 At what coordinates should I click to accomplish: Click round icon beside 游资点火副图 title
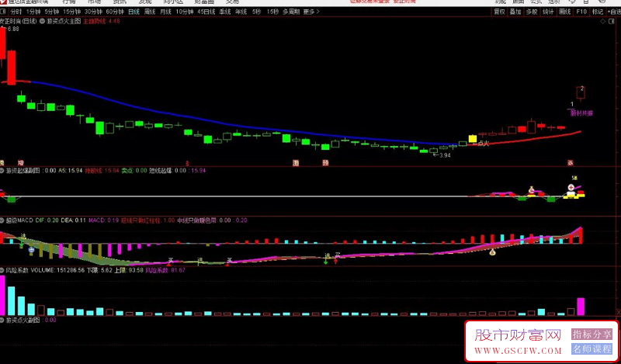(x=2, y=320)
